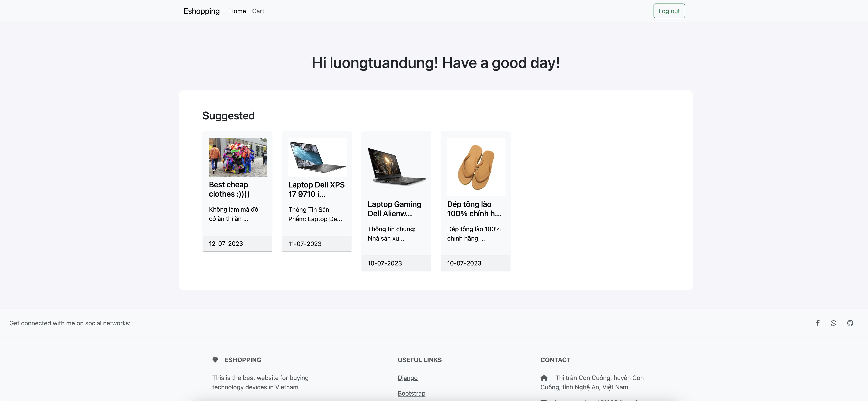Viewport: 868px width, 401px height.
Task: Open the WhatsApp social icon
Action: click(834, 323)
